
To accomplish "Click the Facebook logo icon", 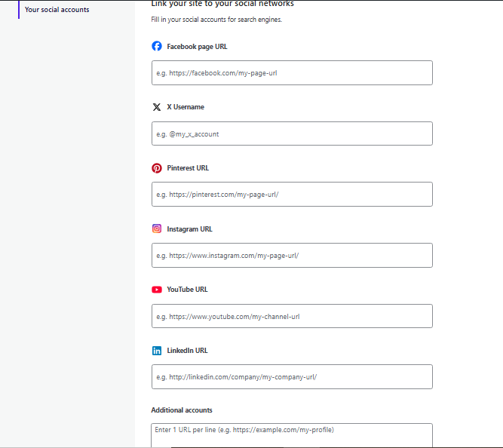I will (157, 46).
